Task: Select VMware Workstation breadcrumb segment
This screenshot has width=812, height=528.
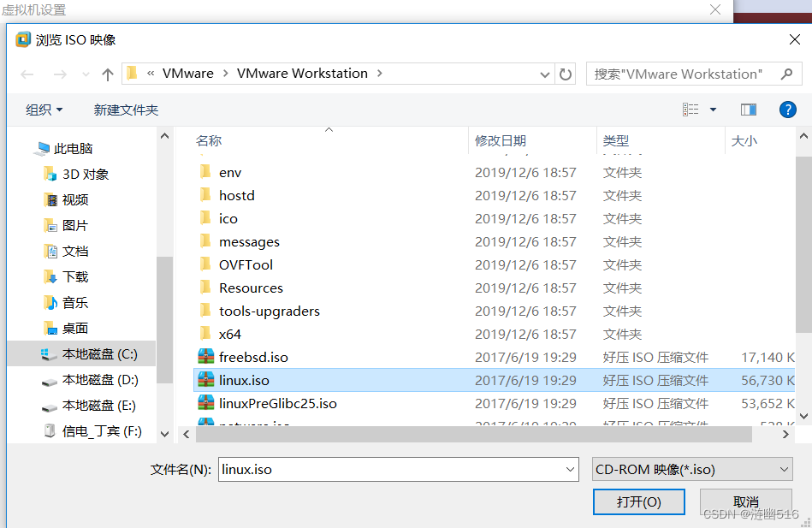Action: coord(302,74)
